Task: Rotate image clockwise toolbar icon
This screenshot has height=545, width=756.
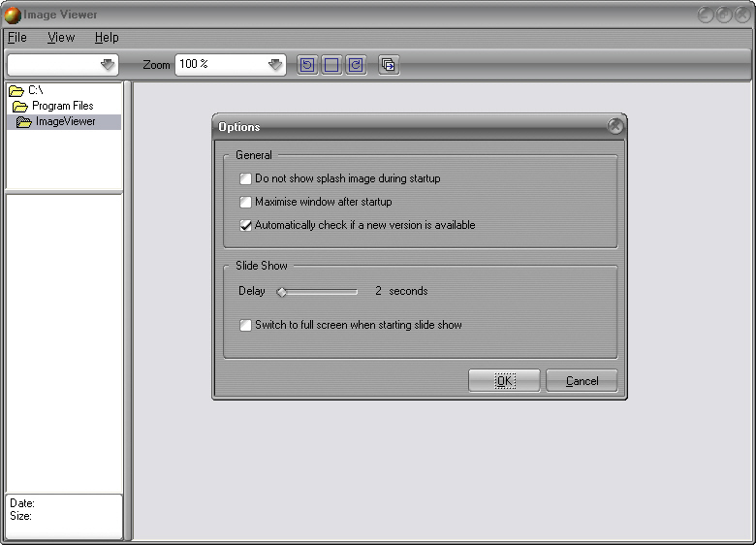Action: (x=356, y=65)
